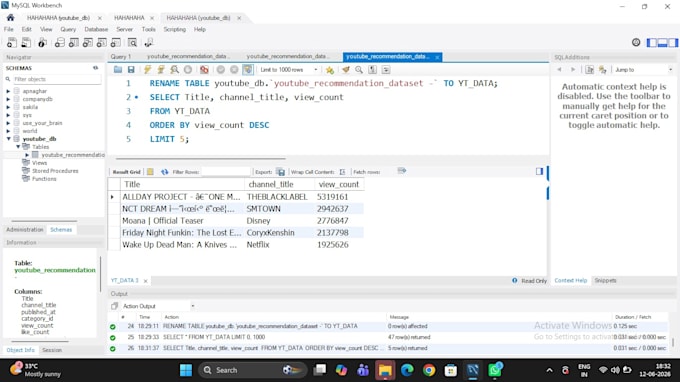The image size is (680, 382).
Task: Reconnect to DBMS icon
Action: click(149, 42)
